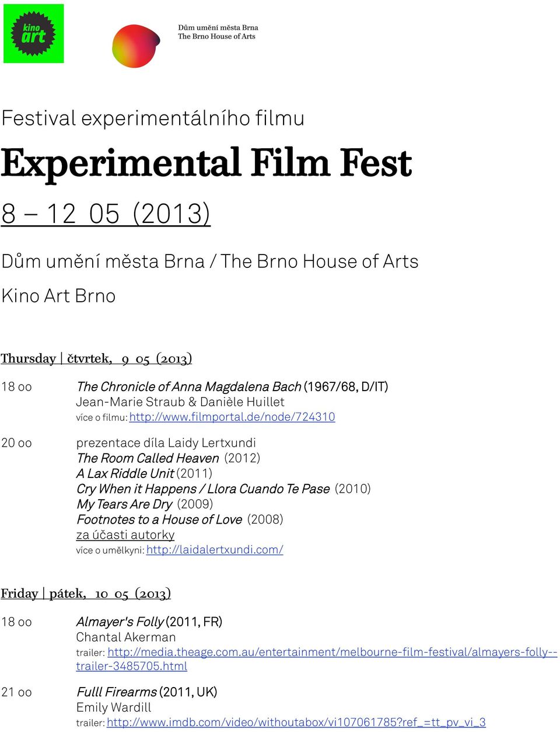Click the Fulll Firearms film title
The image size is (560, 732).
pyautogui.click(x=117, y=692)
